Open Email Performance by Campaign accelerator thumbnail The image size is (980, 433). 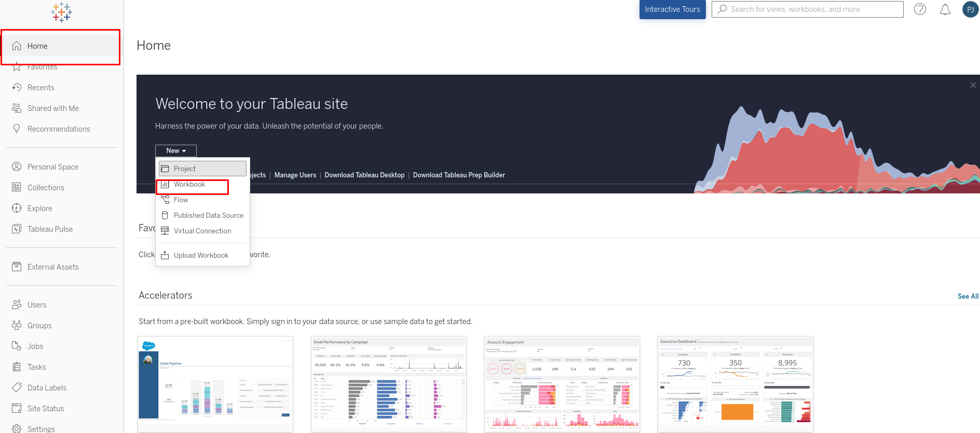(389, 384)
